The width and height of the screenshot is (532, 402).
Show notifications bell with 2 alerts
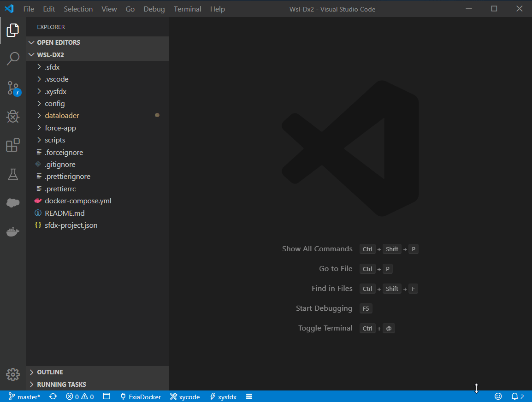[518, 396]
